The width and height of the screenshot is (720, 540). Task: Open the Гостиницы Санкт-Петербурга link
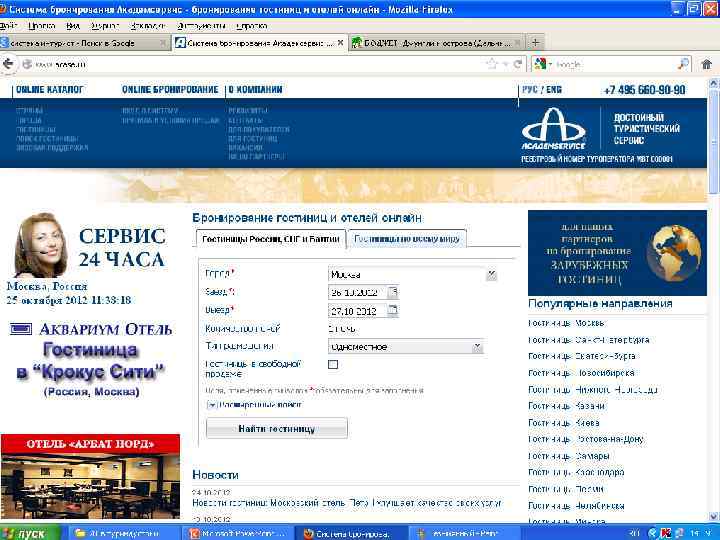point(589,340)
